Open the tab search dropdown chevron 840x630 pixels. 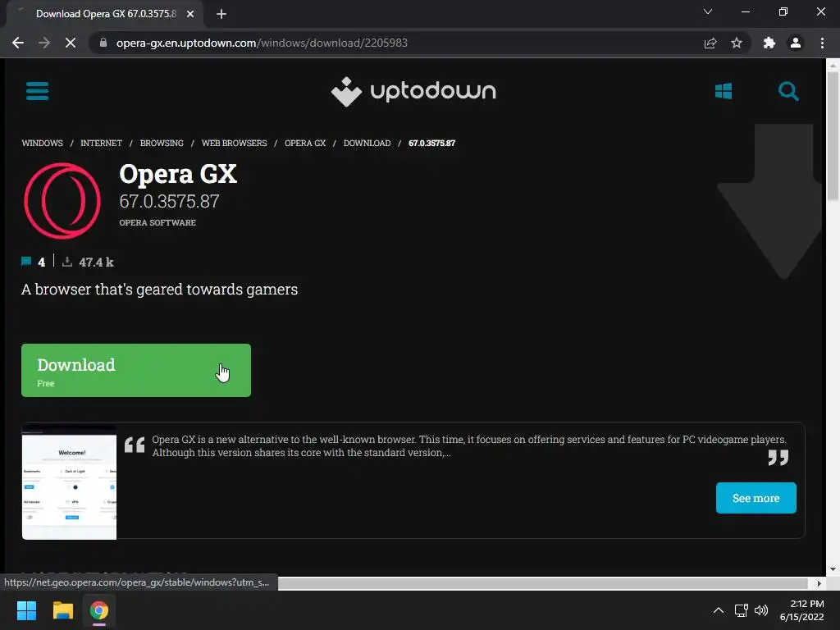click(708, 11)
